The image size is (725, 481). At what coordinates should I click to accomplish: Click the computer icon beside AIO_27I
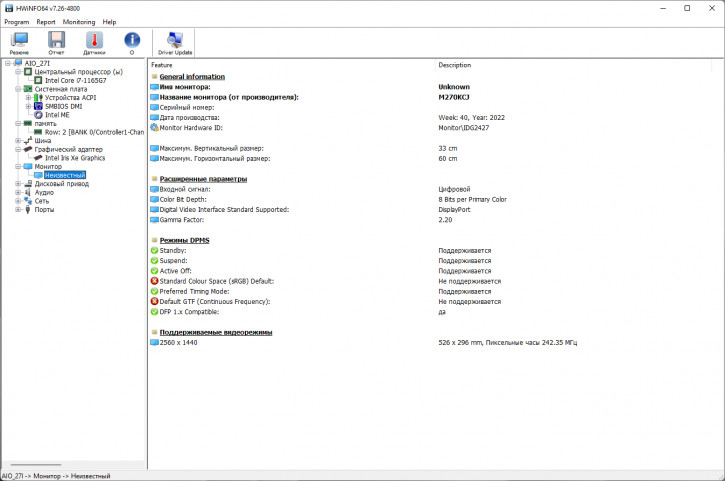pyautogui.click(x=18, y=63)
